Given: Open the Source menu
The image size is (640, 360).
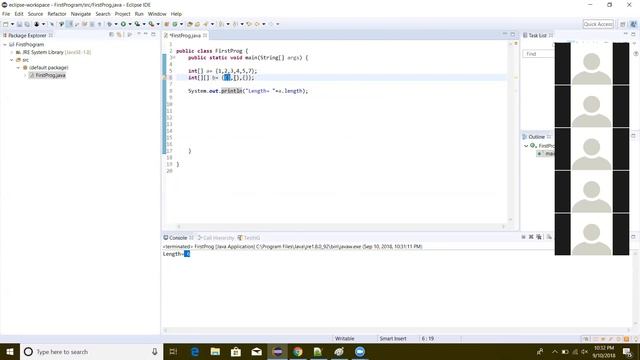Looking at the screenshot, I should pos(35,14).
